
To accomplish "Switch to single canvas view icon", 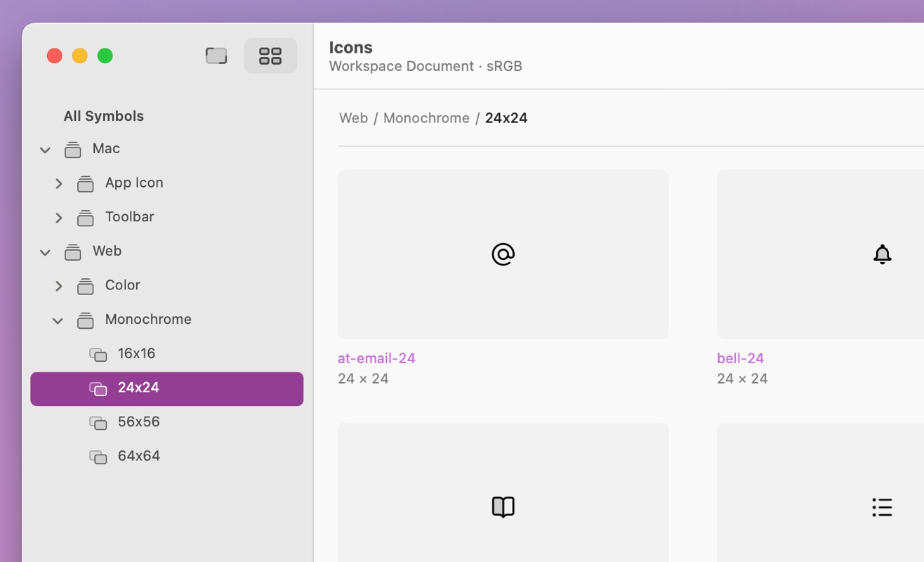I will tap(216, 56).
